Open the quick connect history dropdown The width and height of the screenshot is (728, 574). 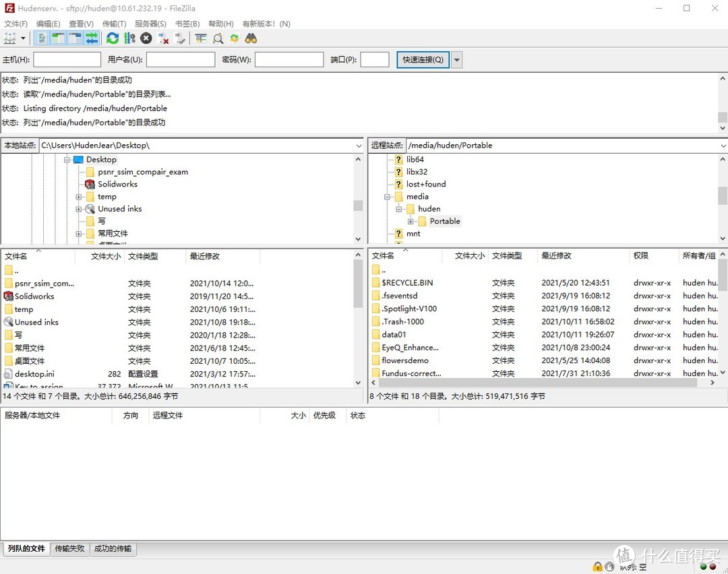click(x=457, y=59)
